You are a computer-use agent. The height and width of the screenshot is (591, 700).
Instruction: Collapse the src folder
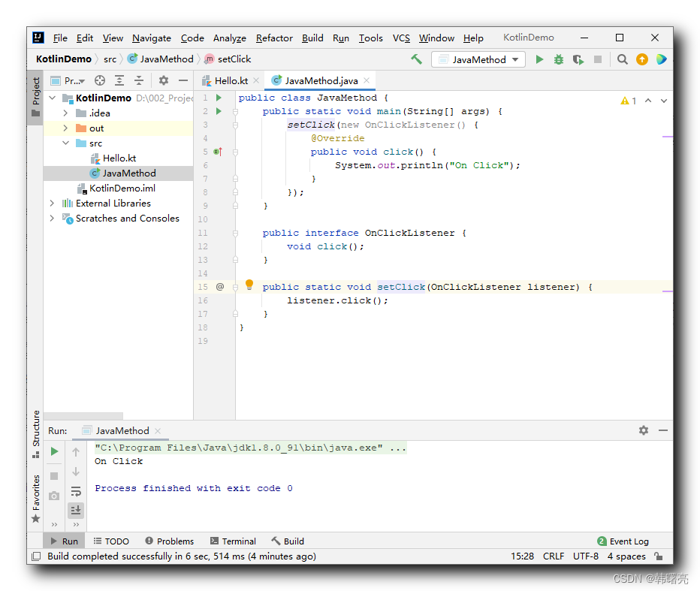(65, 143)
